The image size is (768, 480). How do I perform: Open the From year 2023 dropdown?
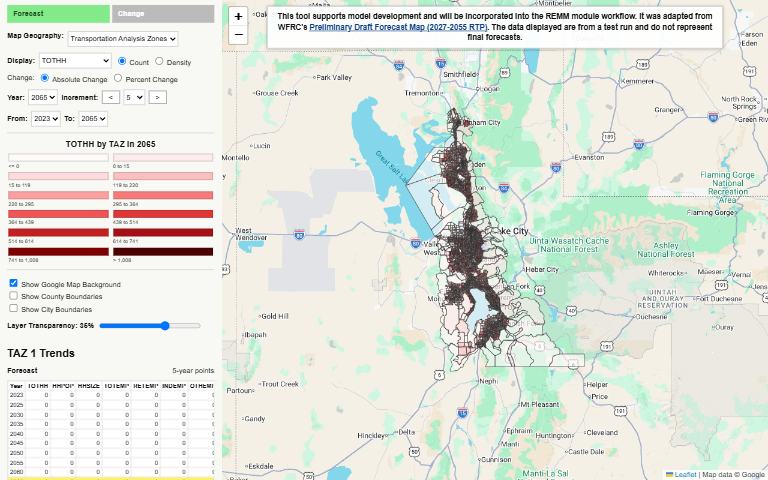pos(46,119)
